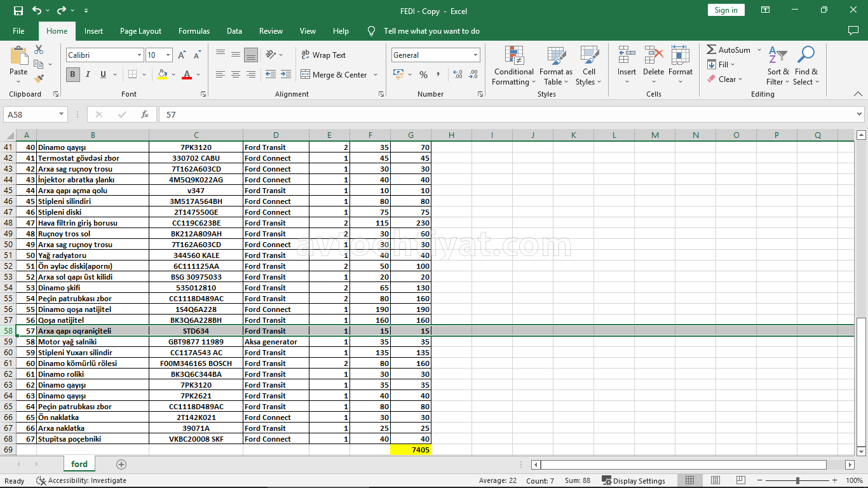The width and height of the screenshot is (868, 488).
Task: Increase font size with the large A
Action: tap(181, 55)
